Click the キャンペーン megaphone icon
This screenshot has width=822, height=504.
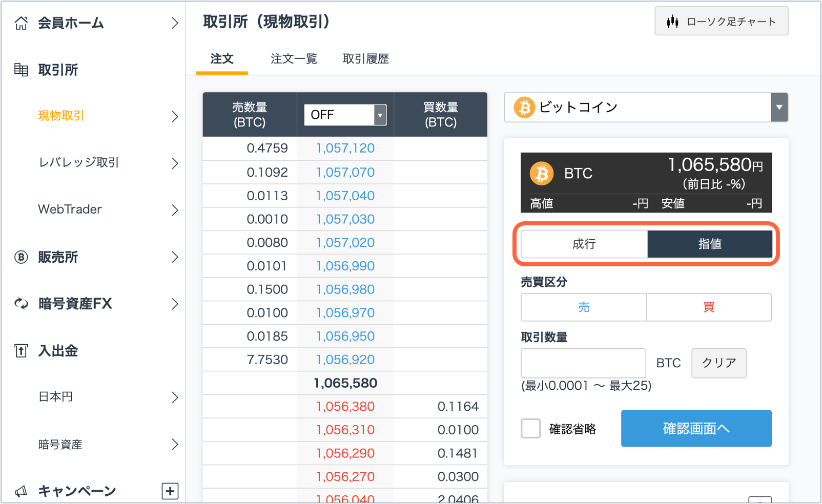(x=21, y=491)
